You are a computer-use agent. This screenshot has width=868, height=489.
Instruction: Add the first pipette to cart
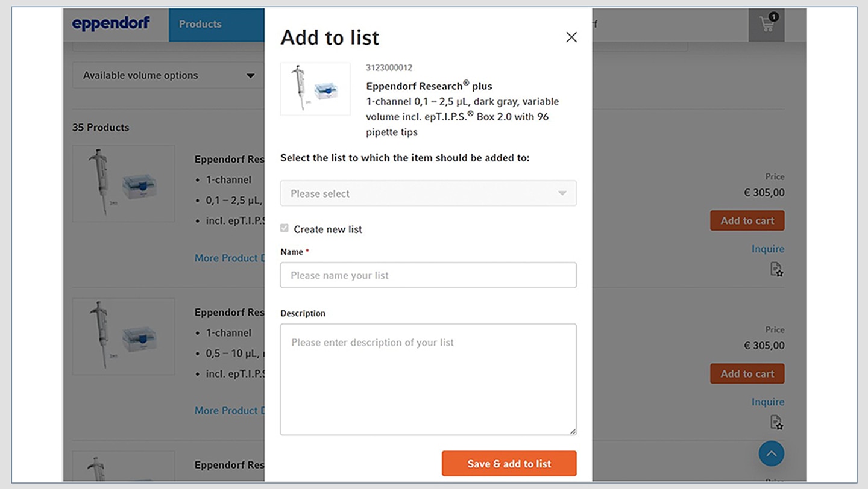747,220
